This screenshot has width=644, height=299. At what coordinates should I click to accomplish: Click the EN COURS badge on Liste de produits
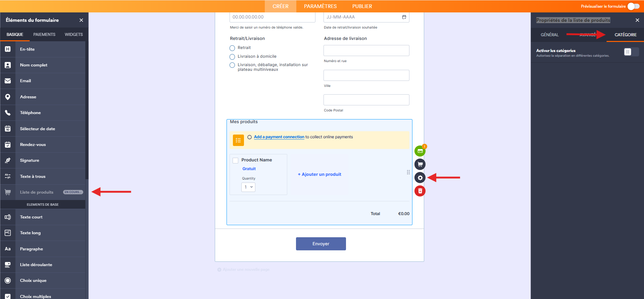(73, 192)
